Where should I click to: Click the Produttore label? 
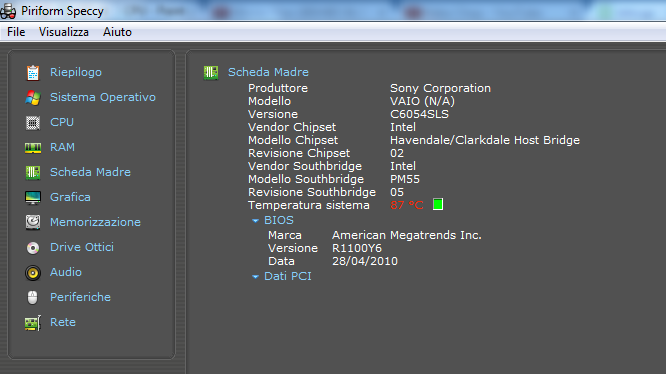(x=278, y=88)
